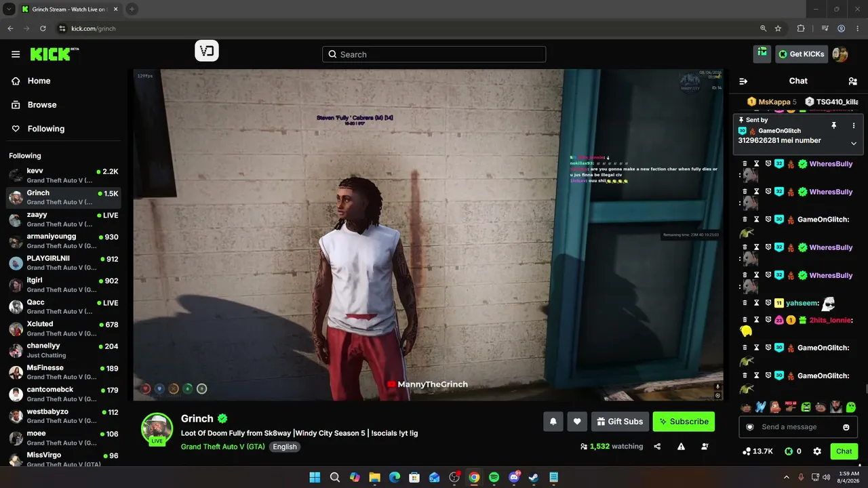Click the Get KICKs button

coord(802,54)
